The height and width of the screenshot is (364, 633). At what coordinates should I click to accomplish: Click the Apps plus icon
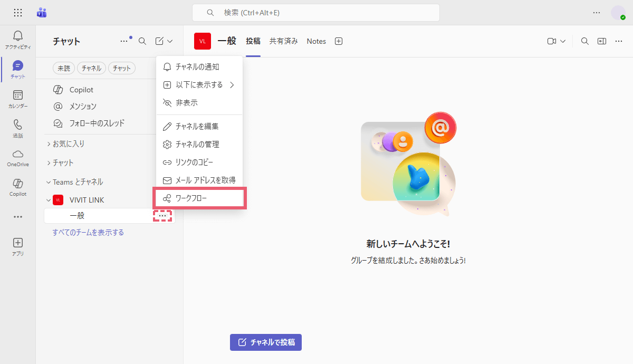pyautogui.click(x=17, y=246)
